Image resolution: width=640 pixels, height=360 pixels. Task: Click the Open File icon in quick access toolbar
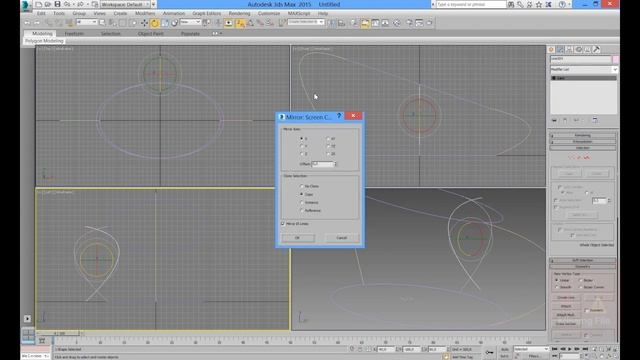tap(48, 4)
